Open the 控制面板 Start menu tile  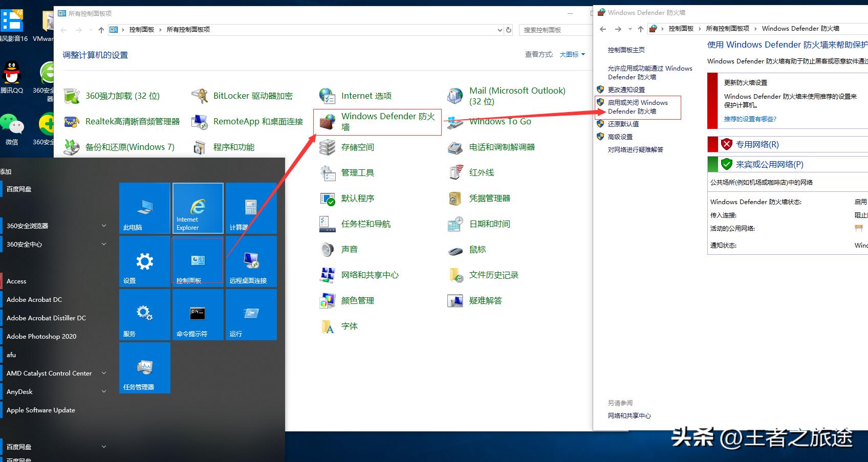click(198, 261)
